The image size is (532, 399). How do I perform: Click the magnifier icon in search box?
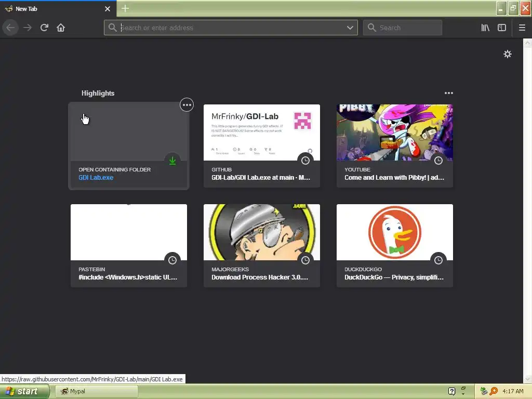372,28
